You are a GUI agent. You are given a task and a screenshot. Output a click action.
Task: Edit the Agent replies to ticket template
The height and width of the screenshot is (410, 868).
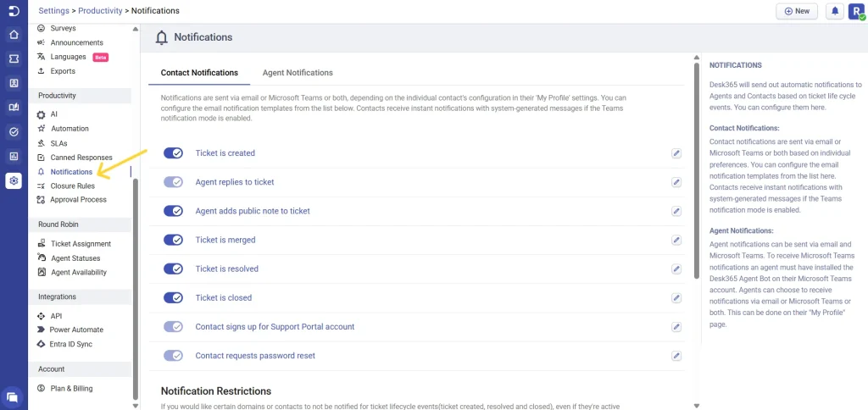676,182
